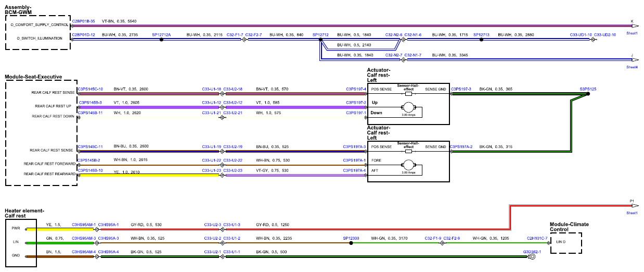Open connector link C33-U1-19
The height and width of the screenshot is (272, 644).
[212, 147]
